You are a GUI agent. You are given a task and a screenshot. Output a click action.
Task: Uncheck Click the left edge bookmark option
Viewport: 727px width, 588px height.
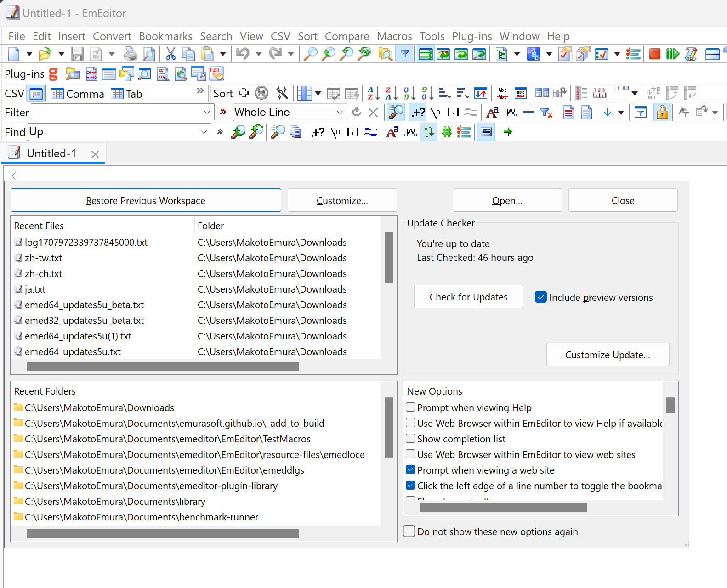411,486
